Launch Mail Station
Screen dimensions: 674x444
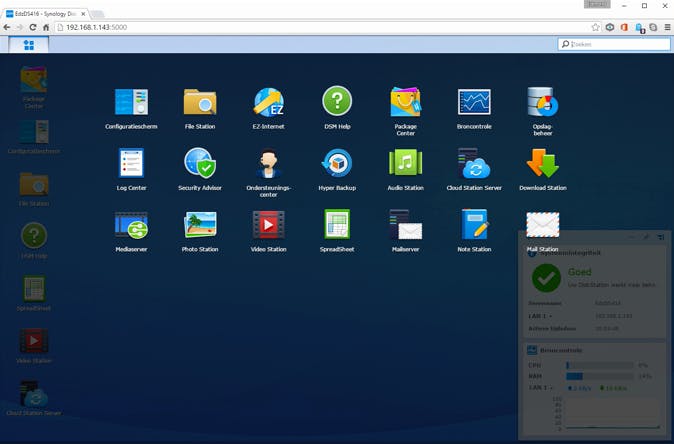tap(543, 224)
